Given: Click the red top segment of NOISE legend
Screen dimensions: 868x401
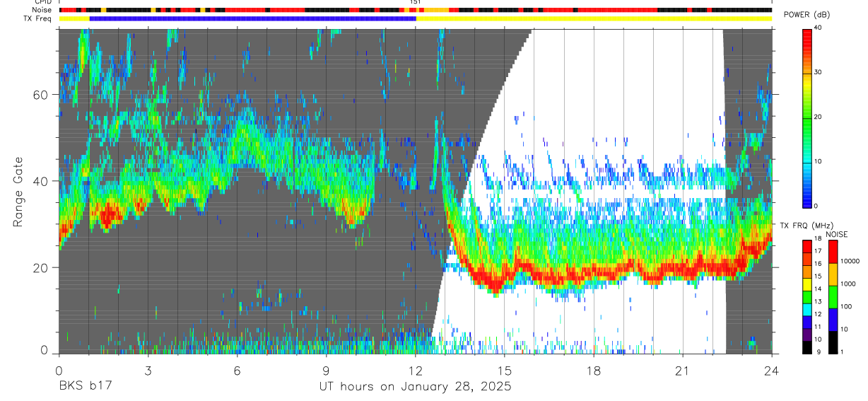Looking at the screenshot, I should [x=832, y=252].
